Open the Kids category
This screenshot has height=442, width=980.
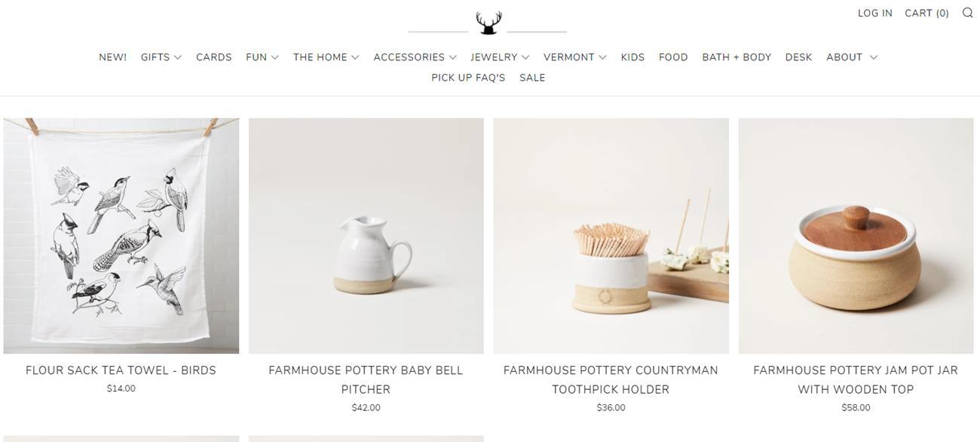pos(632,57)
